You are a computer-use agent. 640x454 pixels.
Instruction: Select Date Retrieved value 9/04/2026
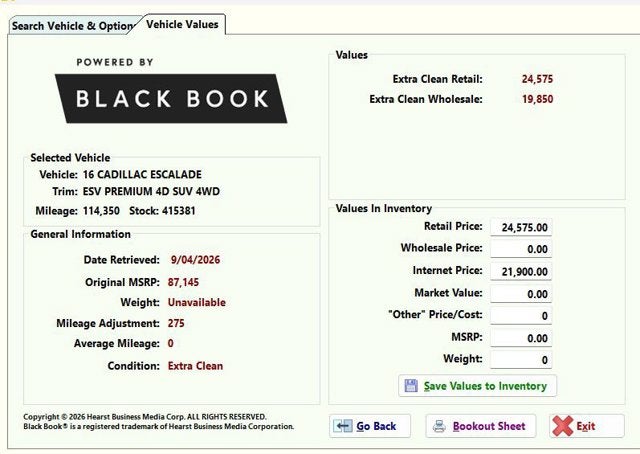point(195,260)
